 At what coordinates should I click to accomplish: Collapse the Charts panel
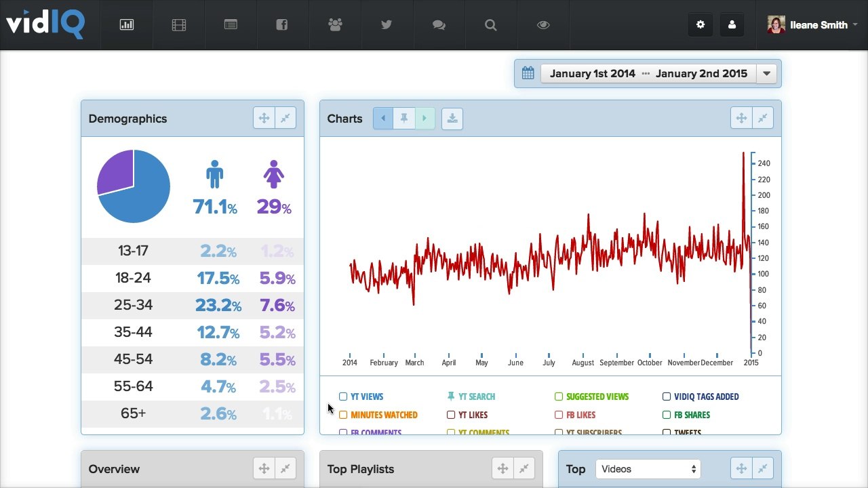click(x=763, y=118)
